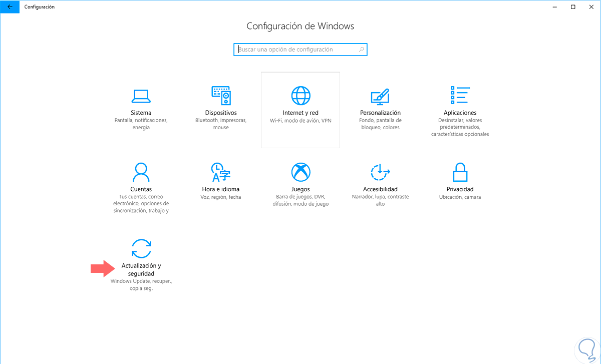Open the Aplicaciones list icon
The image size is (601, 364).
click(x=460, y=95)
